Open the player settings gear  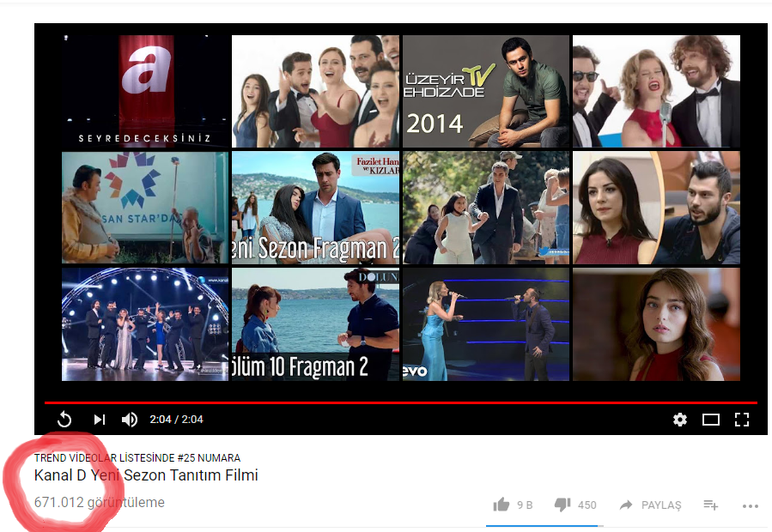[x=680, y=420]
